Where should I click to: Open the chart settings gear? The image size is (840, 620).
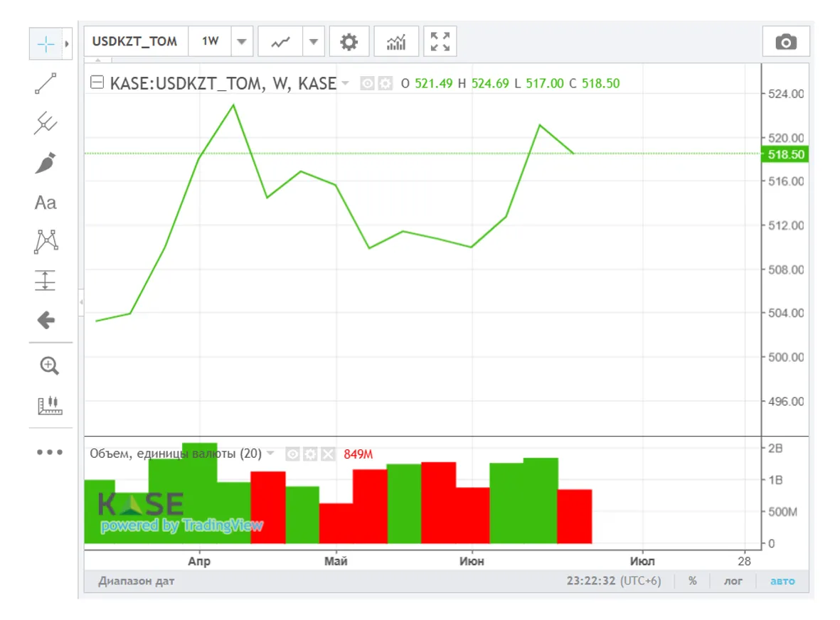click(349, 42)
